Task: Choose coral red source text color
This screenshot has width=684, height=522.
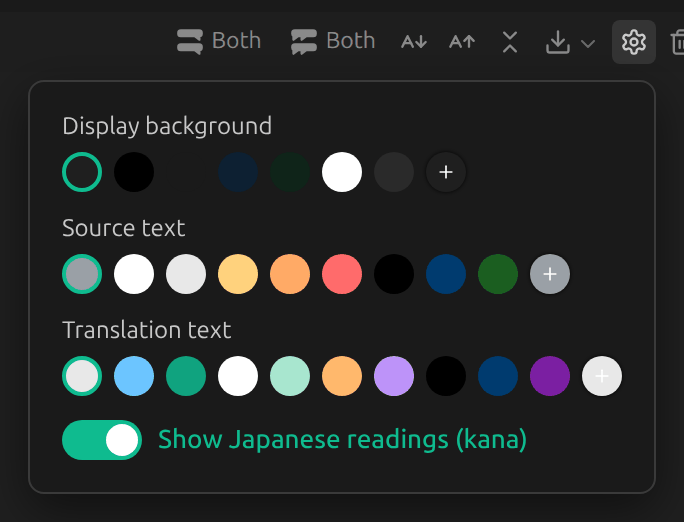Action: coord(342,274)
